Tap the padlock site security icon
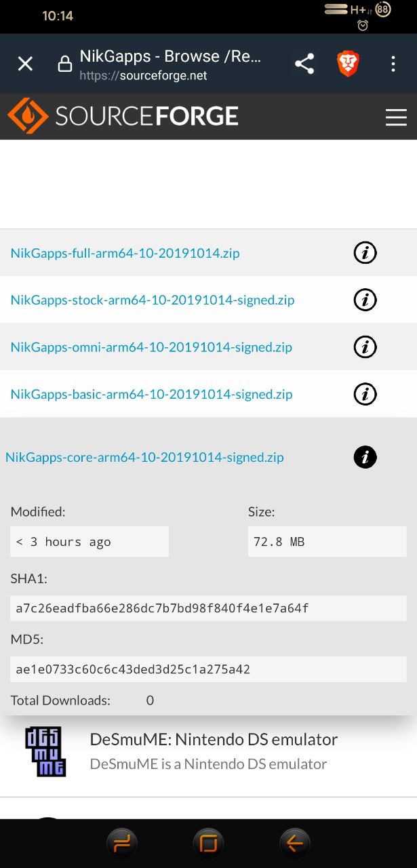This screenshot has height=868, width=417. click(65, 64)
